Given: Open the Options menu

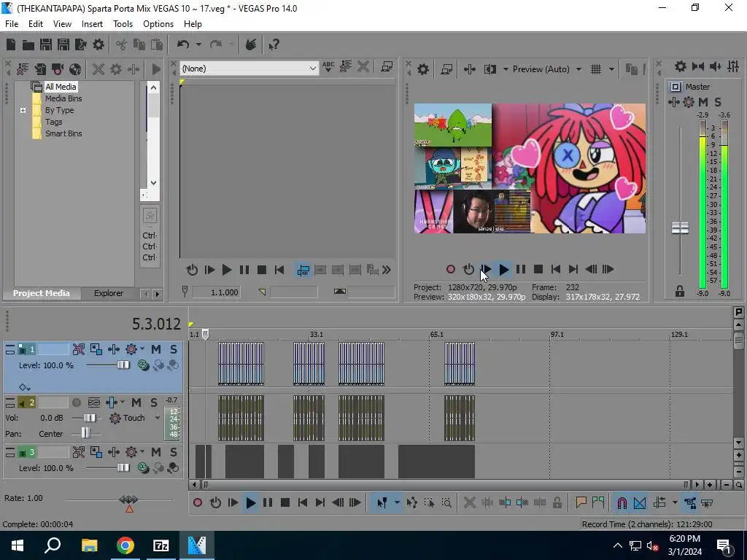Looking at the screenshot, I should (x=158, y=24).
